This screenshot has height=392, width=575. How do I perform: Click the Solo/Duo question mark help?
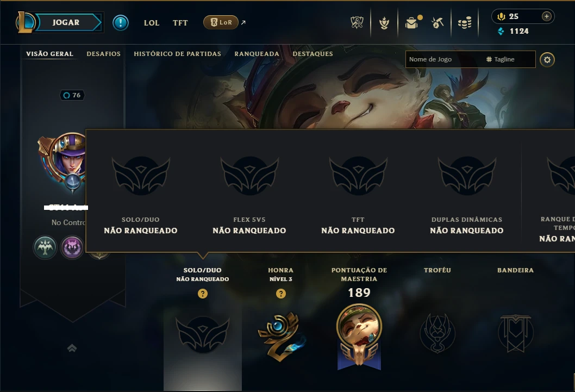tap(203, 294)
